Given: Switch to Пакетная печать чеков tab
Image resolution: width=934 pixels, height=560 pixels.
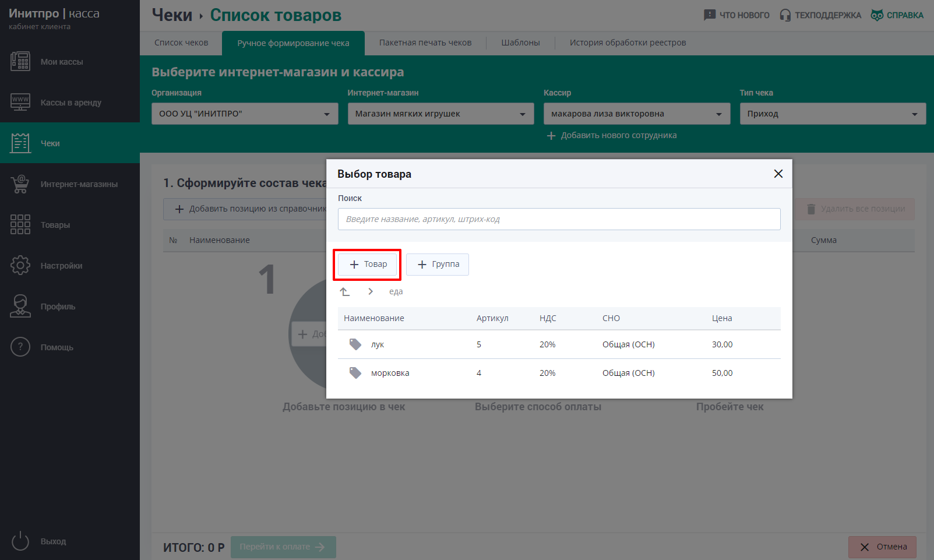Looking at the screenshot, I should coord(425,43).
